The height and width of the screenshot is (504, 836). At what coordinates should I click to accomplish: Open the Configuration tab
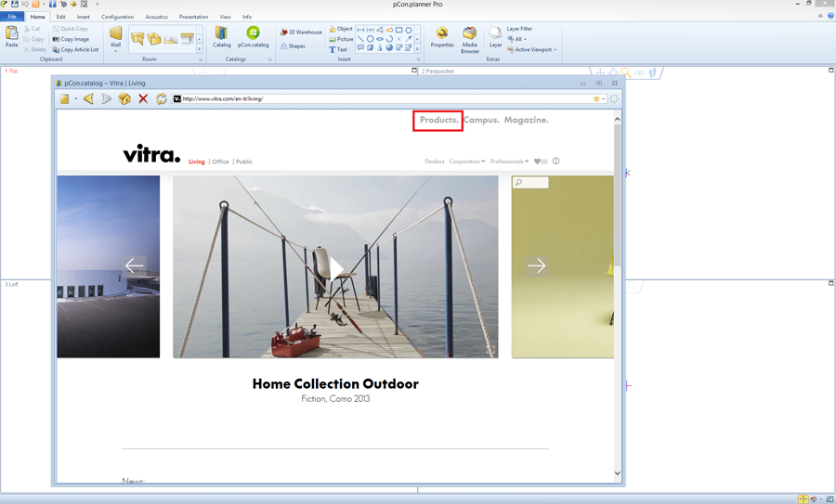118,17
